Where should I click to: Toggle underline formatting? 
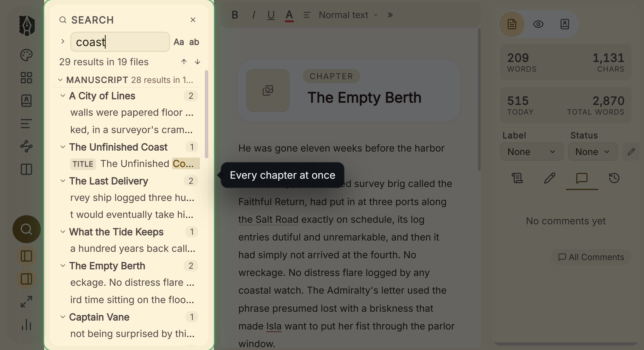(271, 15)
